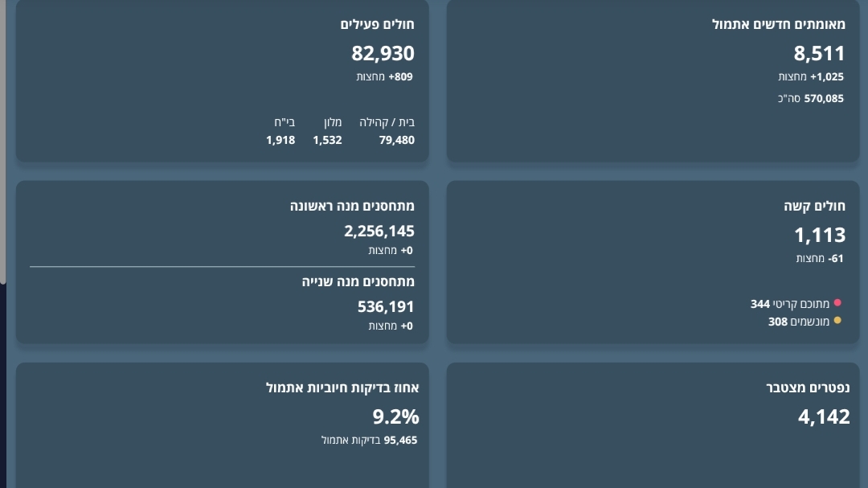Click the second-dose vaccinated 536,191 count
Image resolution: width=868 pixels, height=488 pixels.
click(x=386, y=307)
